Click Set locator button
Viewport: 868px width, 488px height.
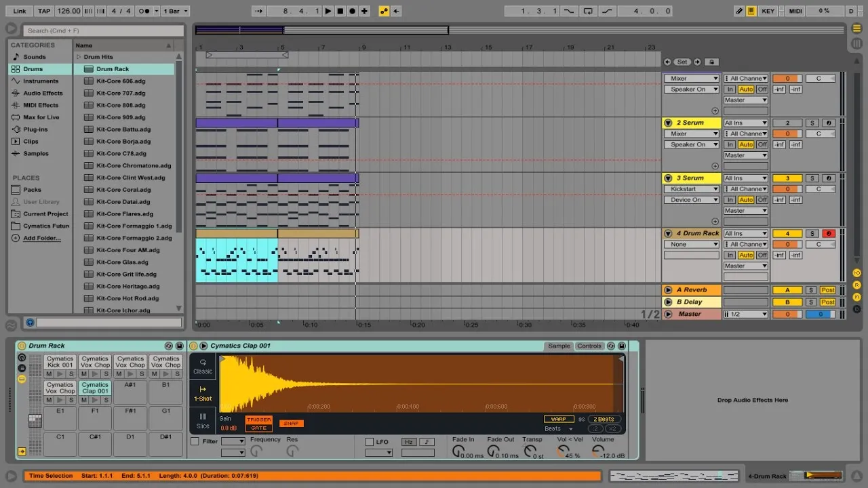pyautogui.click(x=682, y=62)
